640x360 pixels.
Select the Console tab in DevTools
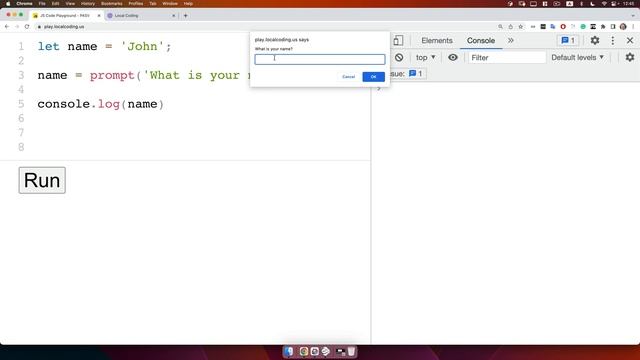481,40
